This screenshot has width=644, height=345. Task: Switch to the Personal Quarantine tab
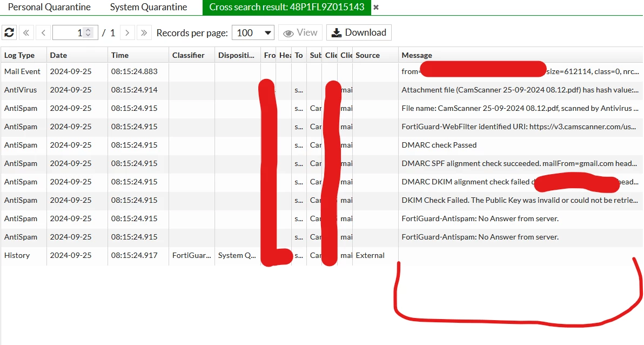click(49, 7)
